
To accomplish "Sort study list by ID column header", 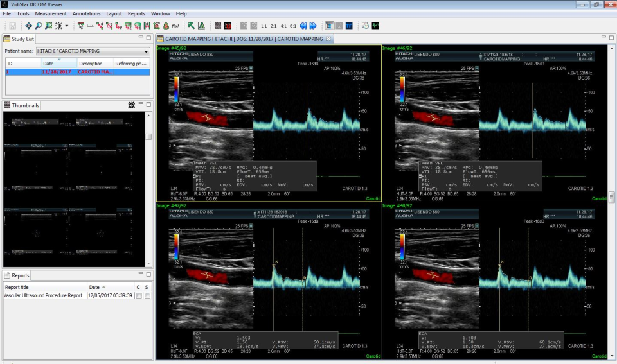I will point(23,64).
